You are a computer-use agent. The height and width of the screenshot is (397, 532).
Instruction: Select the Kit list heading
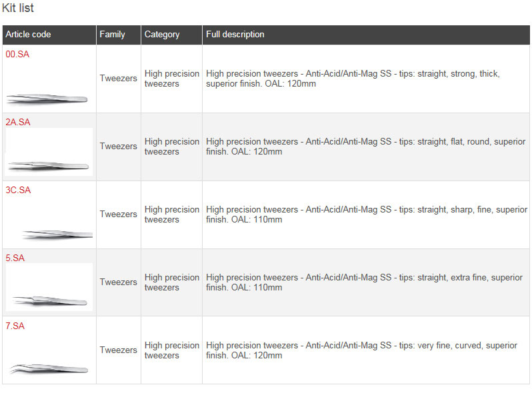pyautogui.click(x=17, y=8)
